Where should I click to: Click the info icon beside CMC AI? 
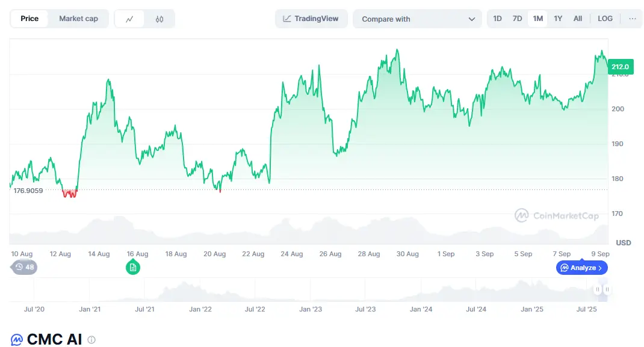click(91, 340)
